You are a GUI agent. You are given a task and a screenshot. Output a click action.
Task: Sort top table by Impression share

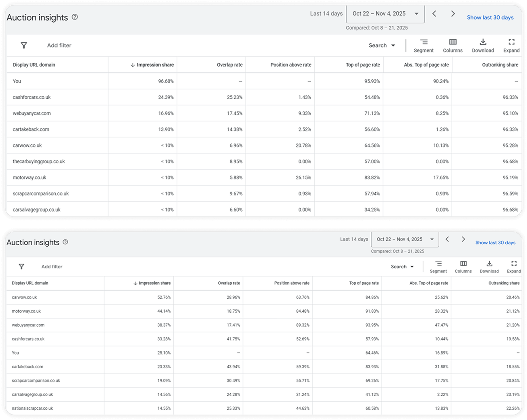pos(152,65)
